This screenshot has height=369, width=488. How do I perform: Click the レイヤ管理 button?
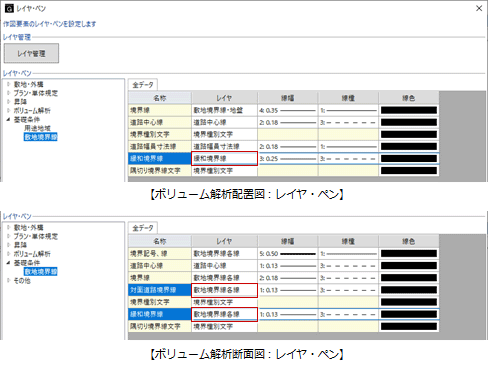pos(31,53)
